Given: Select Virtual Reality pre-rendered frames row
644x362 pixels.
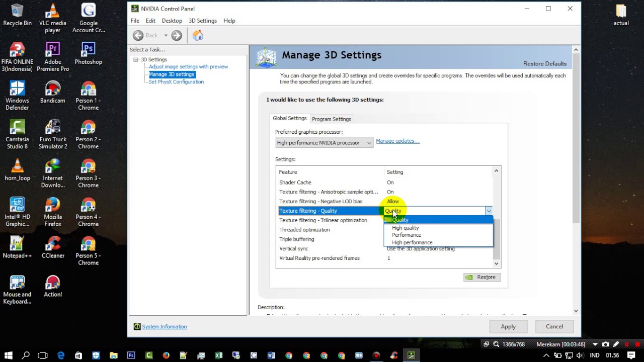Looking at the screenshot, I should click(384, 258).
